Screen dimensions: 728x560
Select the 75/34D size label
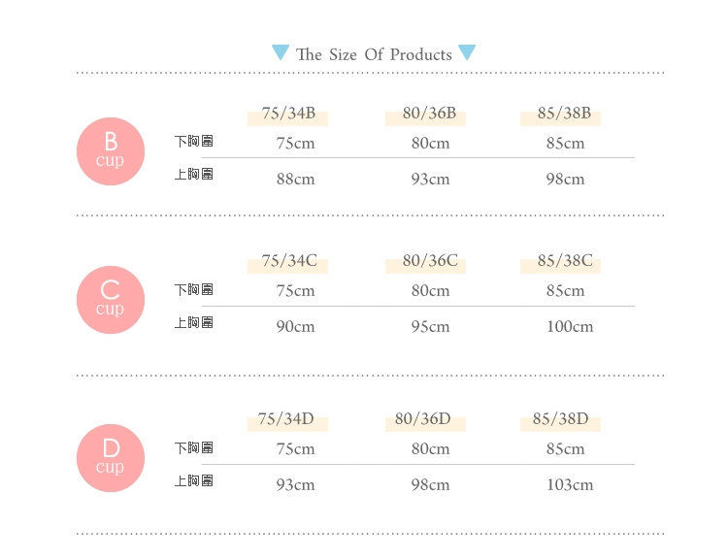coord(286,419)
